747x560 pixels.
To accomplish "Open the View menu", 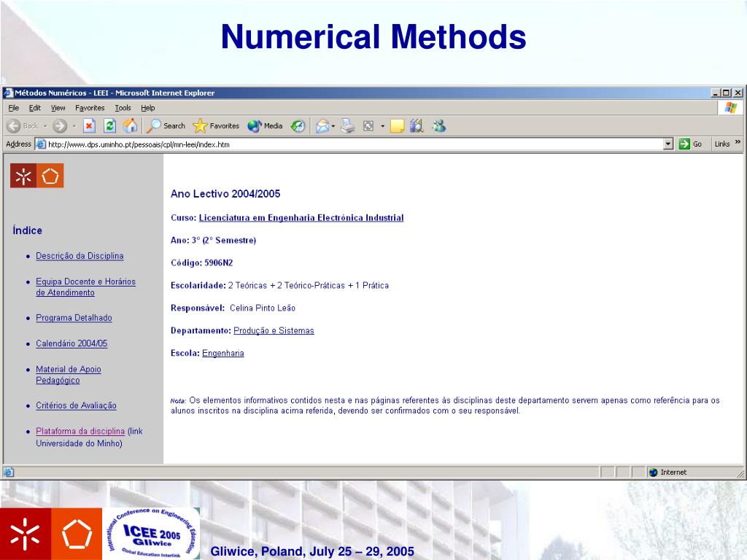I will [58, 108].
